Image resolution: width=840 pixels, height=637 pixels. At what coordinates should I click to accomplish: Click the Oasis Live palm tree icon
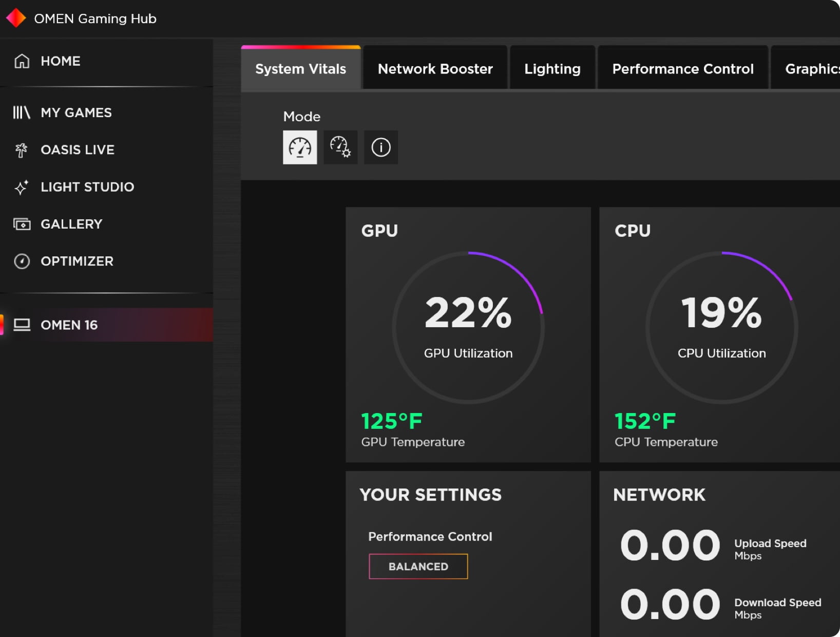22,150
